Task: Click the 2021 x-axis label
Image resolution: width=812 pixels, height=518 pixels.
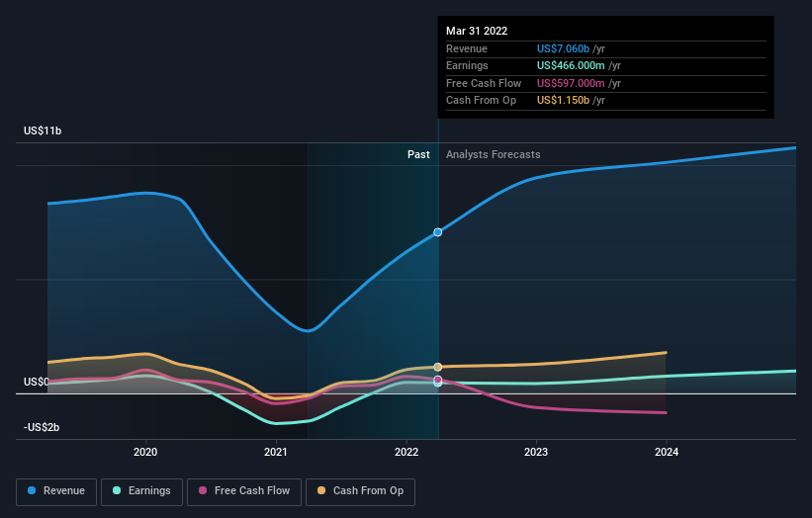Action: tap(276, 453)
